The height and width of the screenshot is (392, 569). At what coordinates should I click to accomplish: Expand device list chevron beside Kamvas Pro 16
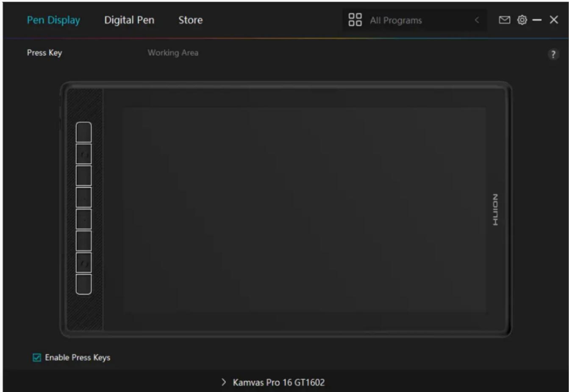point(224,382)
